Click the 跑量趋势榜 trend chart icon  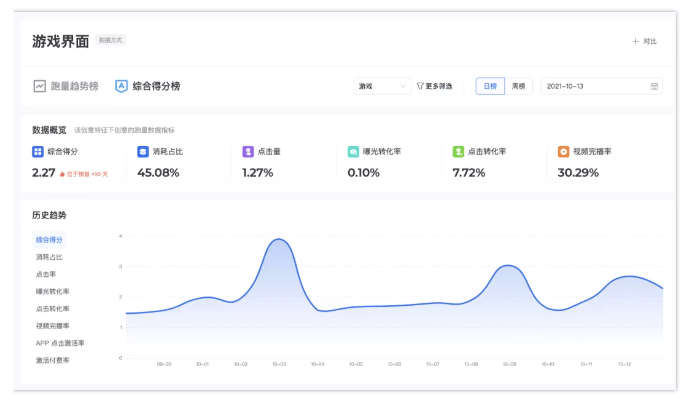point(40,86)
